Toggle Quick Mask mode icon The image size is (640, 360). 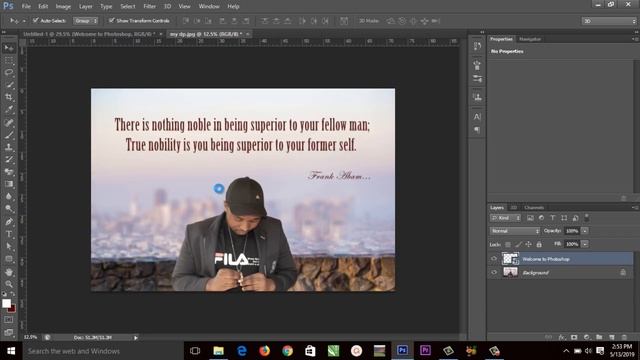coord(9,320)
